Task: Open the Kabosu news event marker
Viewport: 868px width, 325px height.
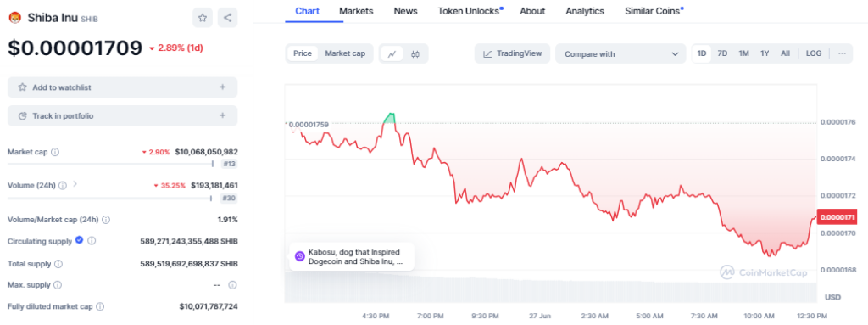Action: tap(352, 256)
